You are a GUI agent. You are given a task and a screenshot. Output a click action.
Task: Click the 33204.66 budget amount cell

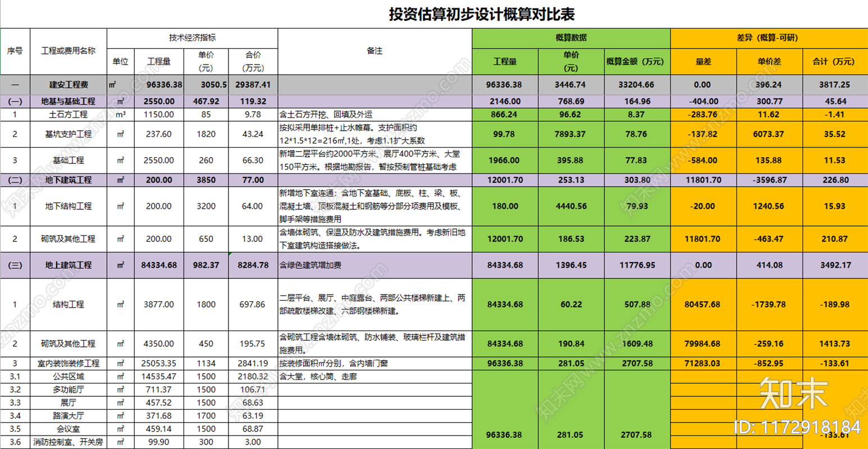pos(637,85)
